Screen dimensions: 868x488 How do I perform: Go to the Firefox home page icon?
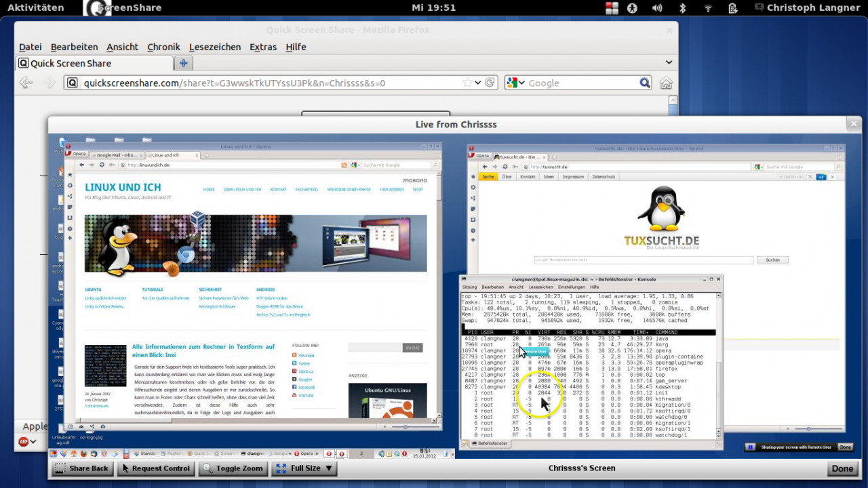click(666, 83)
